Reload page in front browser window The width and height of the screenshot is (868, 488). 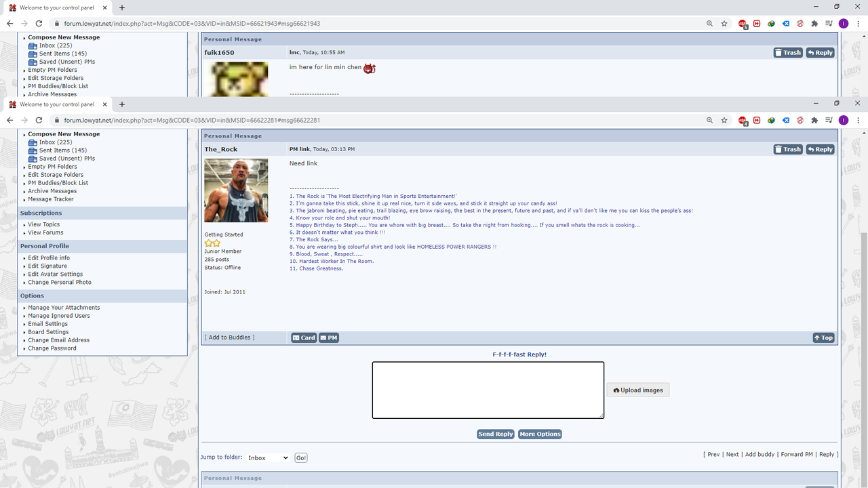pyautogui.click(x=39, y=120)
